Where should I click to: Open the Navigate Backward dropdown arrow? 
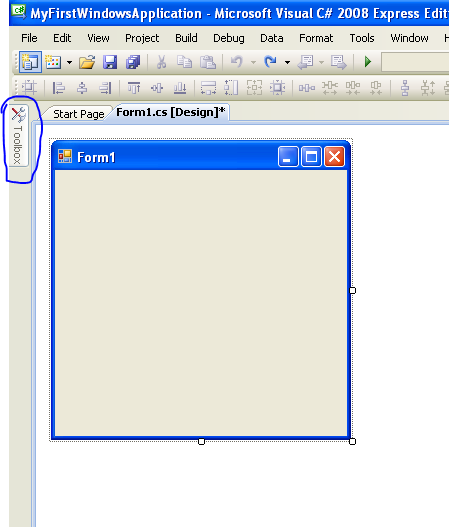(x=321, y=63)
